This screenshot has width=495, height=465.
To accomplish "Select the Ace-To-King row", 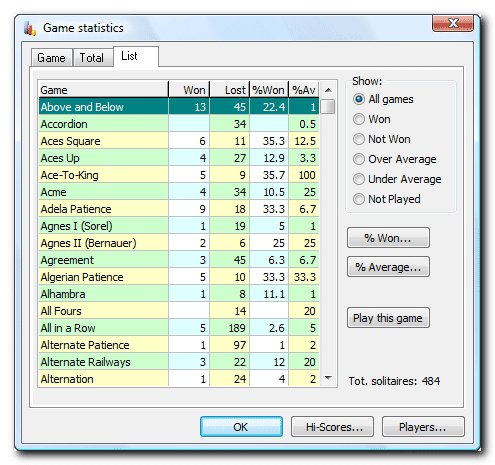I will point(179,175).
